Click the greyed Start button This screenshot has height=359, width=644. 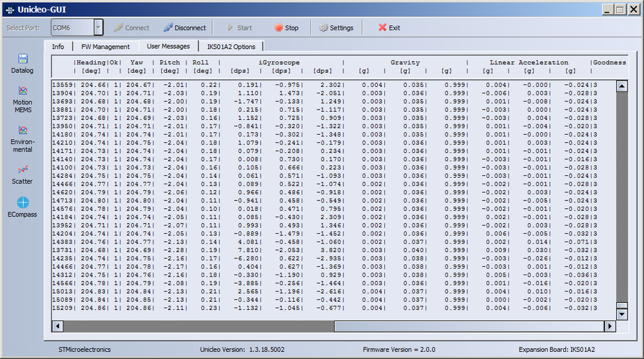tap(240, 28)
